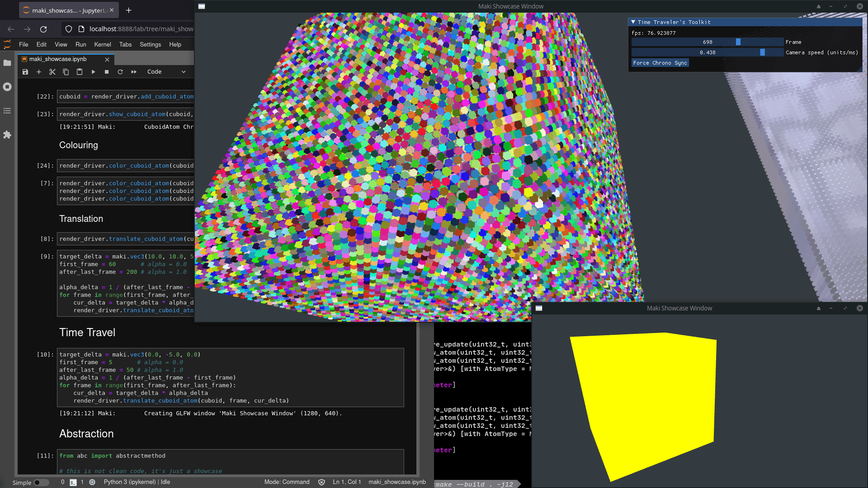Open a new browser tab
Viewport: 868px width, 488px height.
(129, 10)
